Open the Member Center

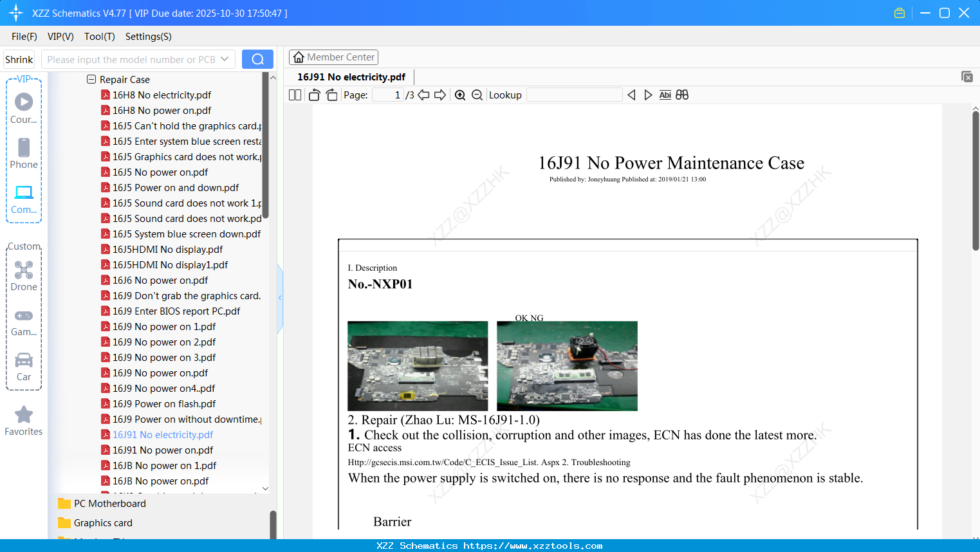pos(333,57)
